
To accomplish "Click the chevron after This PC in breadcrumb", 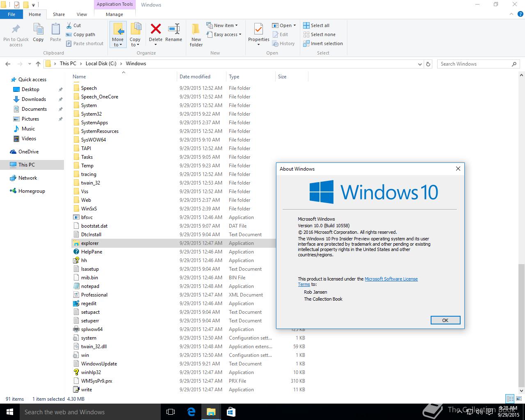I will (80, 64).
